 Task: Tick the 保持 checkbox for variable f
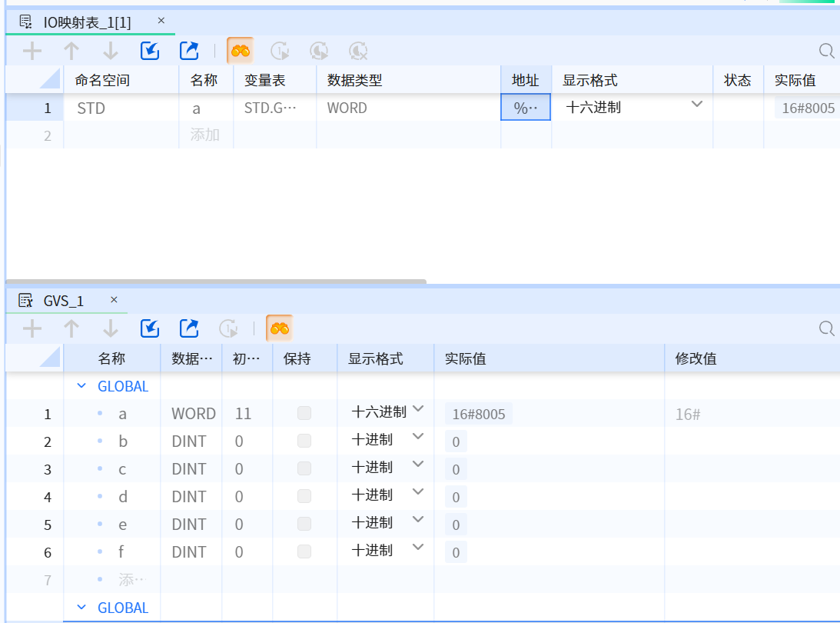(304, 552)
